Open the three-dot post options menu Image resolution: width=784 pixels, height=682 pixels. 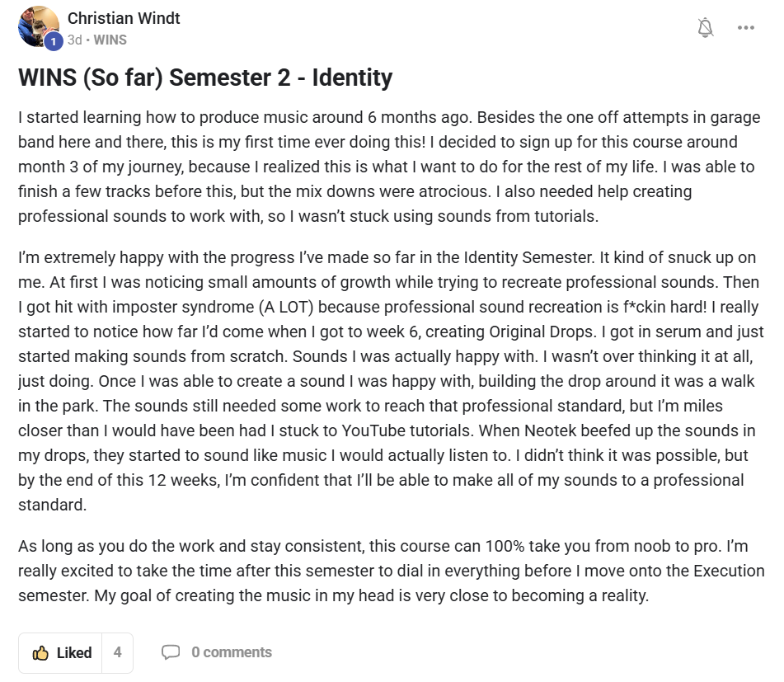[x=746, y=28]
